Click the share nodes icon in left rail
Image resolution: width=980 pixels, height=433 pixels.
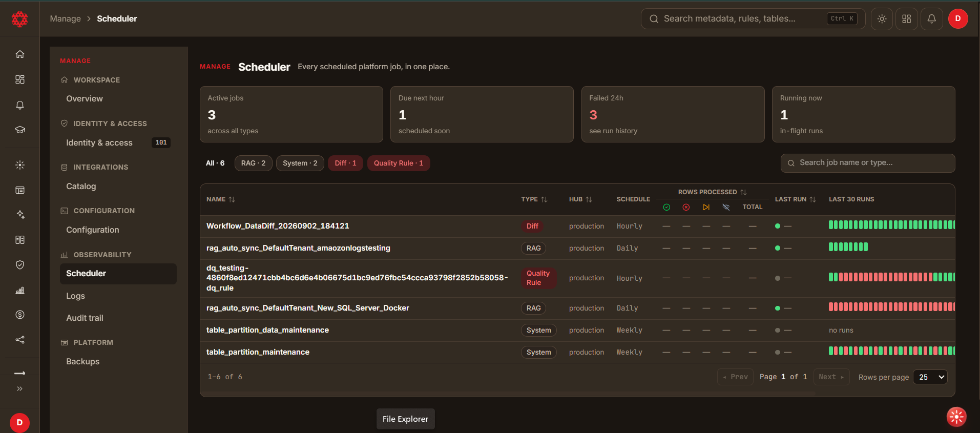[x=20, y=340]
